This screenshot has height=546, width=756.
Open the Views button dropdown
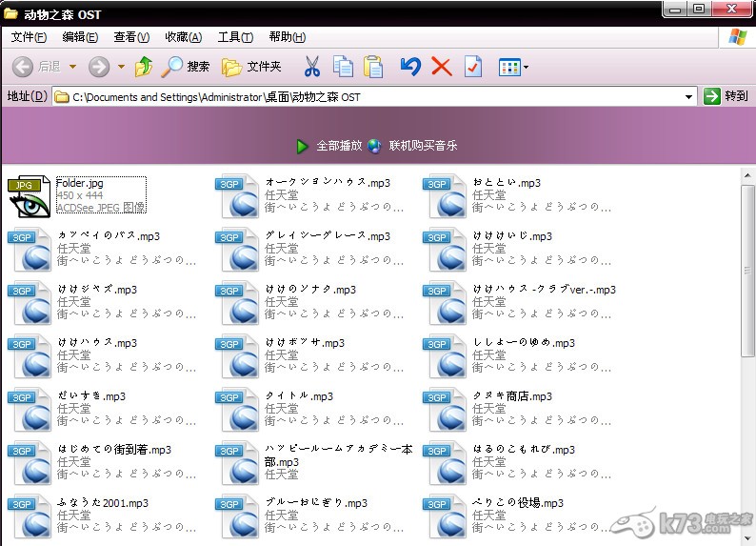514,67
